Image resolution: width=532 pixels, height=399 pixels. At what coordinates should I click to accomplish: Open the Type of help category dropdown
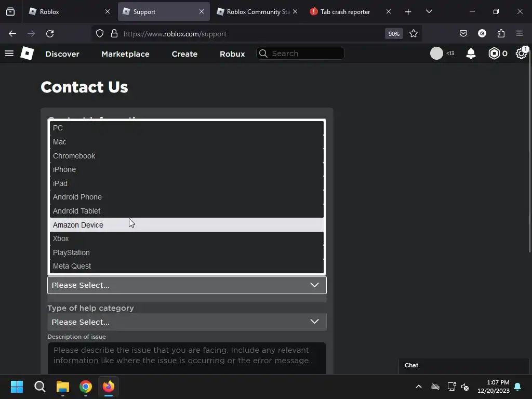coord(187,322)
